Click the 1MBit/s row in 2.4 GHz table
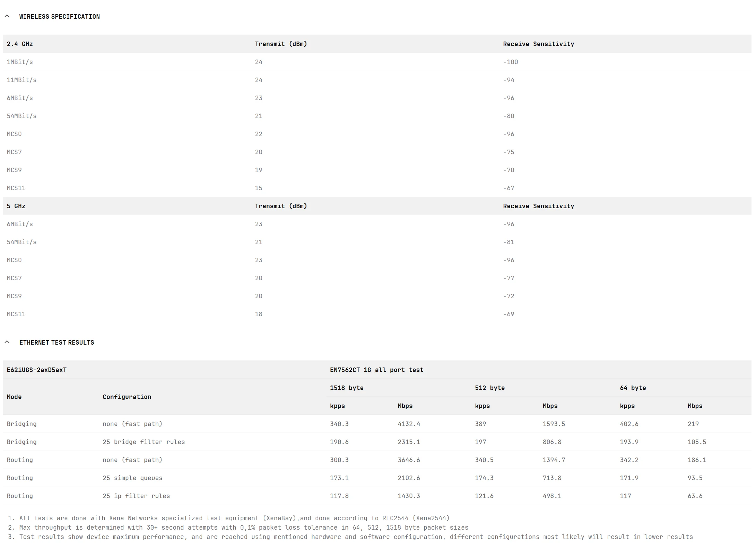Image resolution: width=756 pixels, height=558 pixels. click(20, 62)
